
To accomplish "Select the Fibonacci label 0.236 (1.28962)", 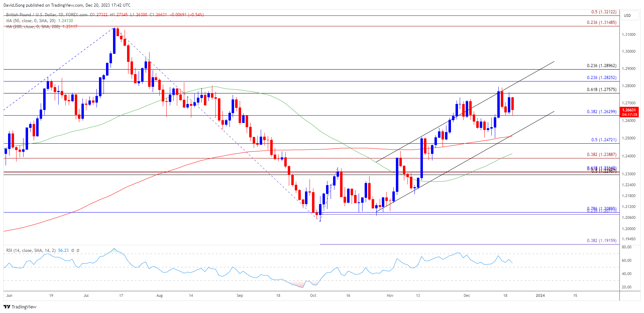I will (x=602, y=66).
